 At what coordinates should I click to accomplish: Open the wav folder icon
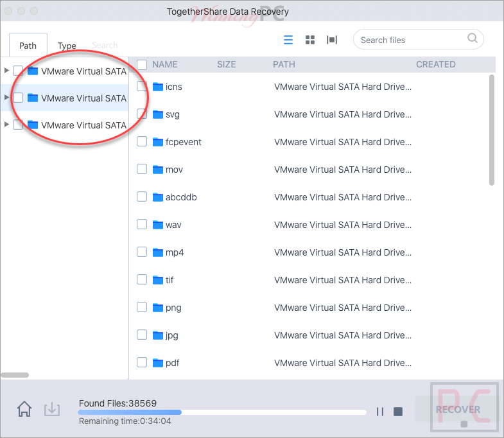[x=158, y=225]
